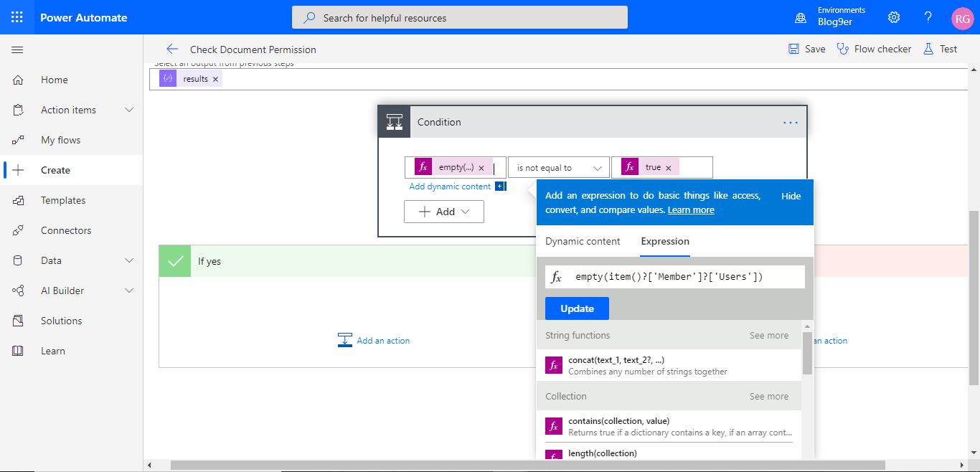Expand the Data chevron
The image size is (980, 472).
pos(129,260)
